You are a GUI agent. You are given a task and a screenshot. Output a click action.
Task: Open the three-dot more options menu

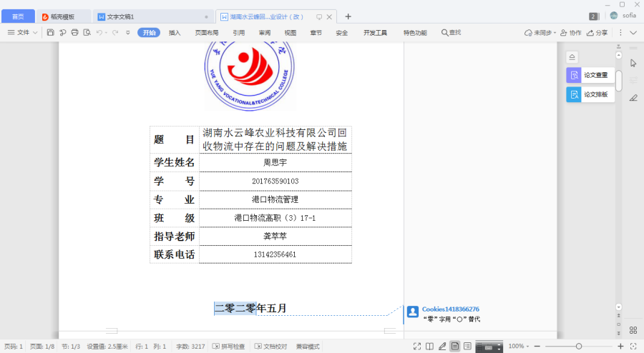(620, 32)
